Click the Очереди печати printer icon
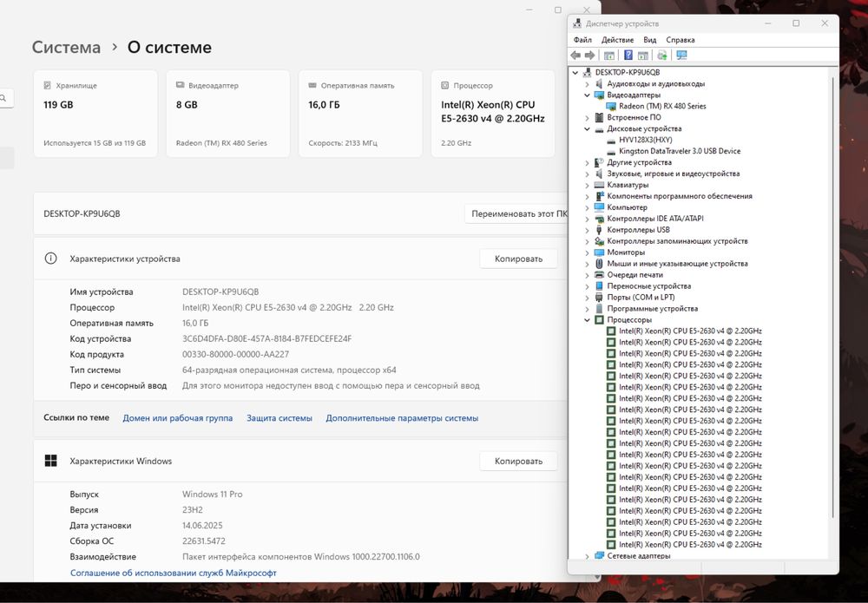This screenshot has height=603, width=868. coord(599,275)
